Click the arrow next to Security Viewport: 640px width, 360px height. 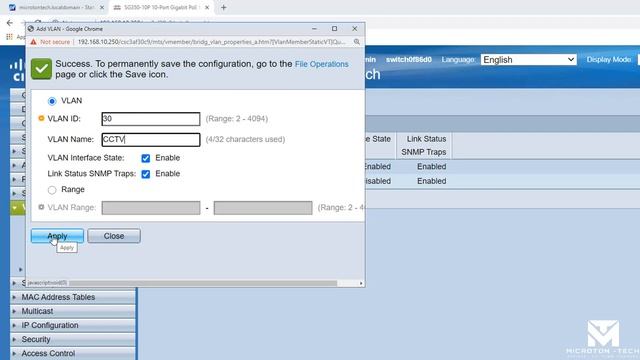pyautogui.click(x=15, y=339)
